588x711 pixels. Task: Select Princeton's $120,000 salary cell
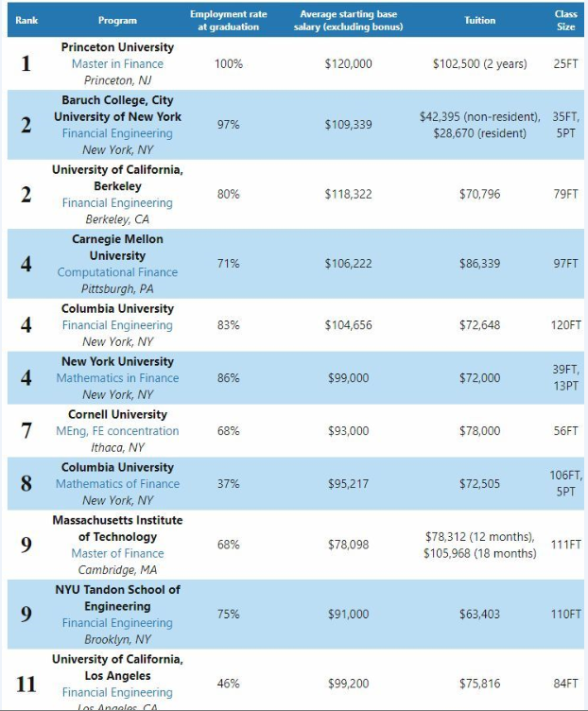(x=348, y=64)
